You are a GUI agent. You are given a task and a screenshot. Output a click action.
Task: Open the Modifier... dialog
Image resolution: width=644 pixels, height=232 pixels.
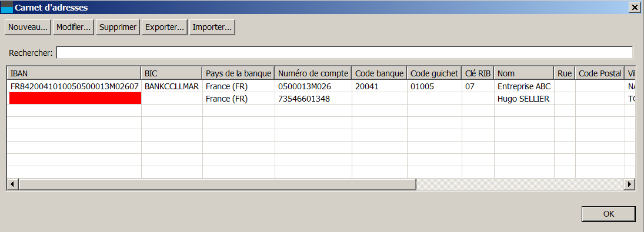(74, 28)
